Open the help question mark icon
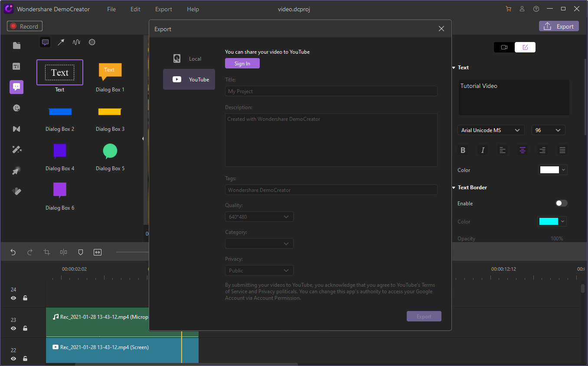 [x=536, y=9]
